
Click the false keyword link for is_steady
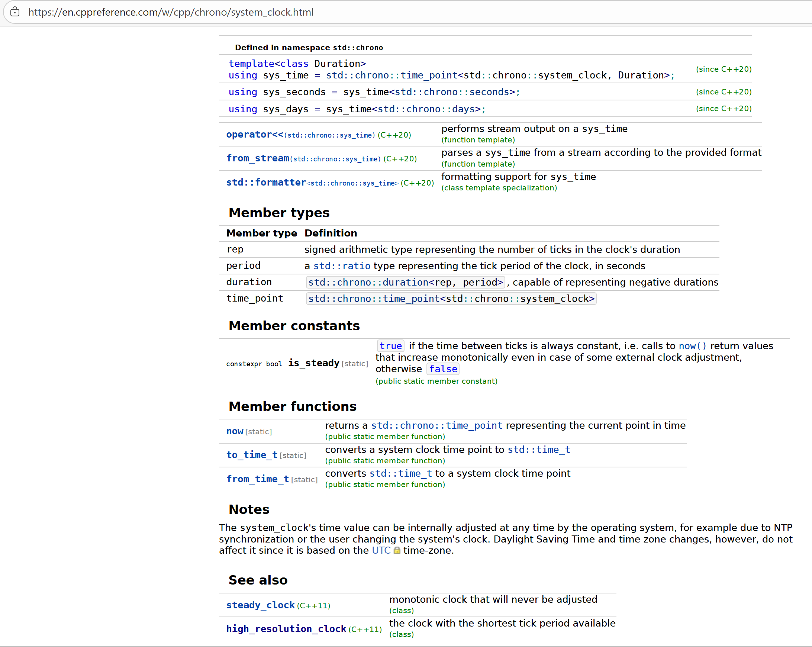pos(443,369)
